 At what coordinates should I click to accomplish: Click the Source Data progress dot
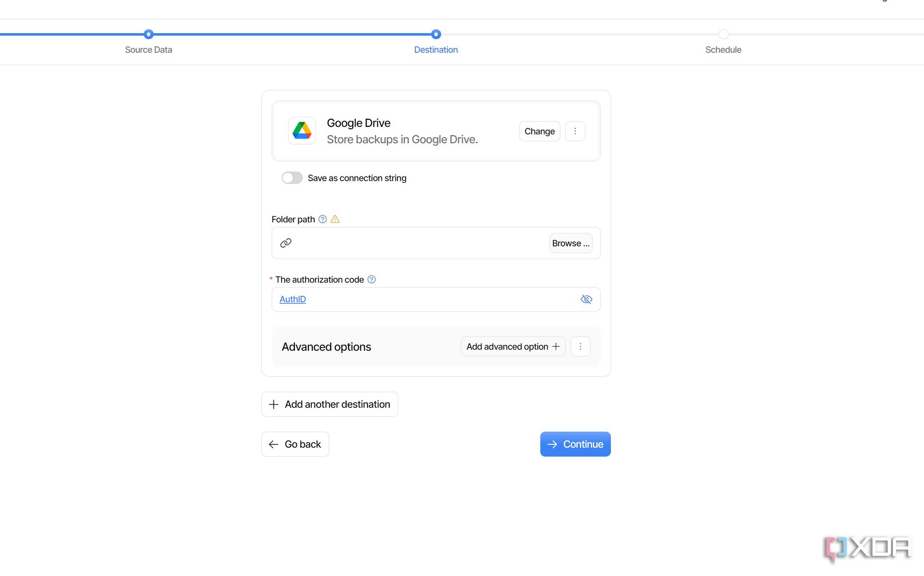[x=149, y=34]
